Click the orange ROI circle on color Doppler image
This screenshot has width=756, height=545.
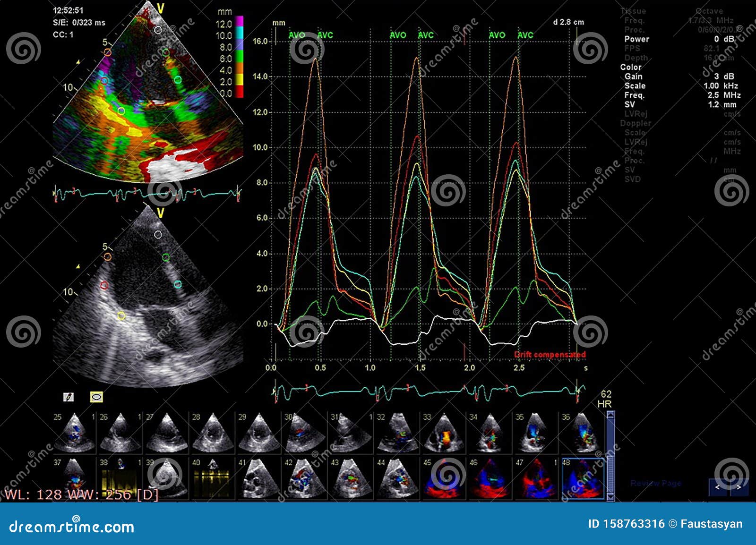click(108, 52)
